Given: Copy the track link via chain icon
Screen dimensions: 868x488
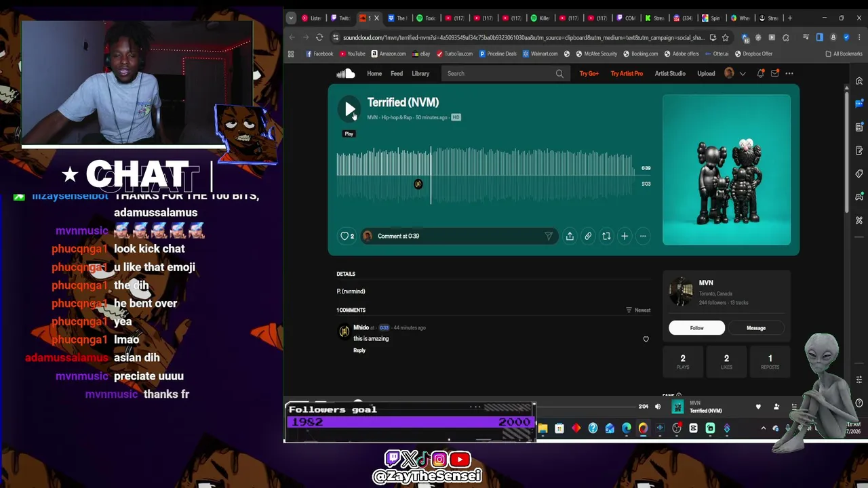Looking at the screenshot, I should [x=588, y=236].
